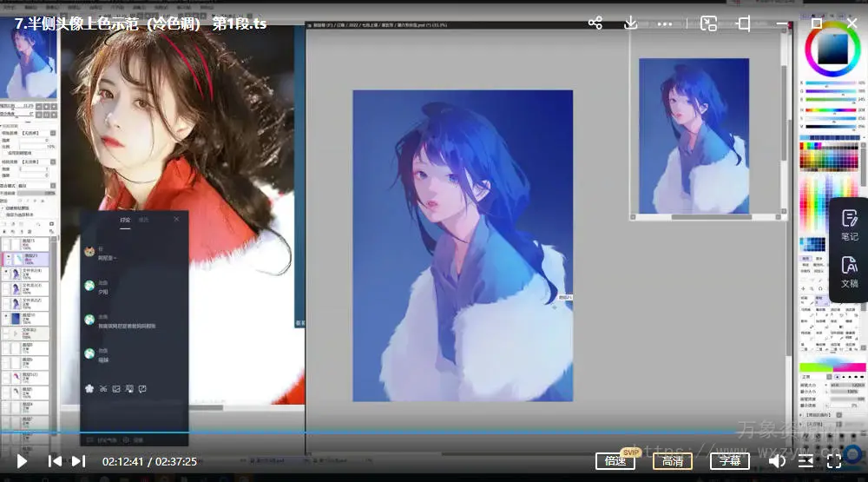
Task: Open the 笔记 notes panel
Action: pyautogui.click(x=850, y=225)
